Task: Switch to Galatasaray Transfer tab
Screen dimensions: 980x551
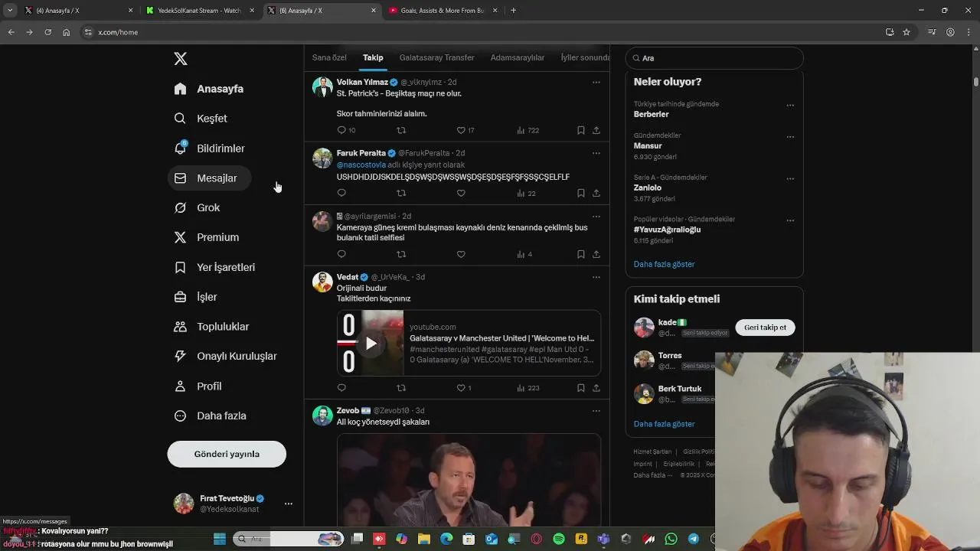Action: coord(436,57)
